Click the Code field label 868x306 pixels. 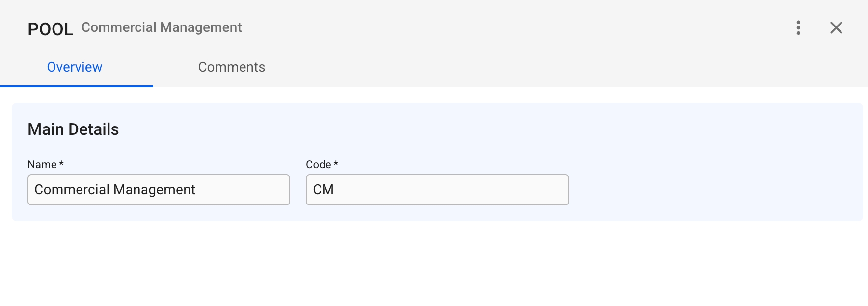[319, 165]
